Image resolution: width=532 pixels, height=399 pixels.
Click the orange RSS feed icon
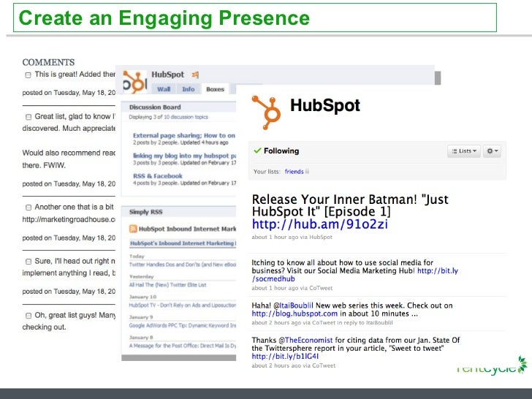pyautogui.click(x=133, y=229)
